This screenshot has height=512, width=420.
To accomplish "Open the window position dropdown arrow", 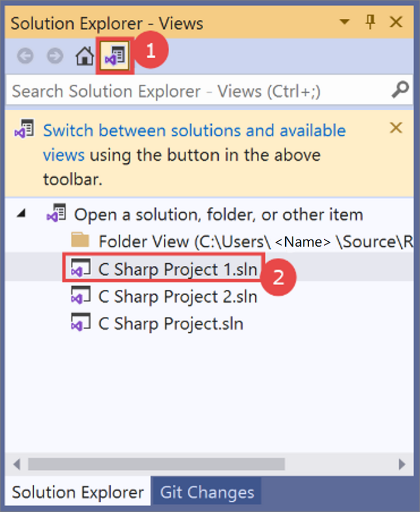I will coord(344,22).
